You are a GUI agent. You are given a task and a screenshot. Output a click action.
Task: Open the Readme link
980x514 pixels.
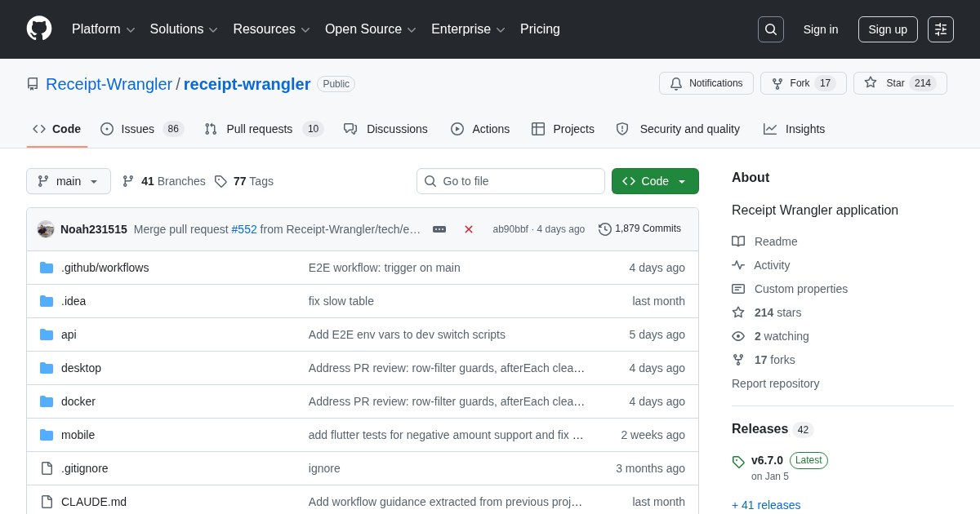pos(764,241)
